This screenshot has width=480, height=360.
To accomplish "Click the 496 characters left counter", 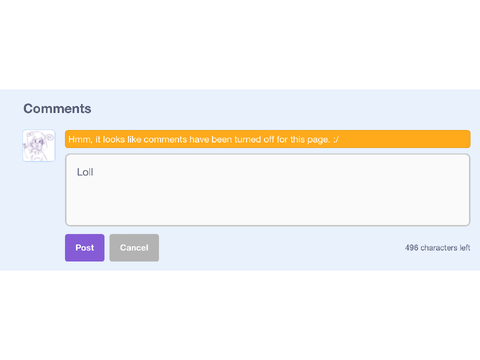I will click(x=438, y=248).
